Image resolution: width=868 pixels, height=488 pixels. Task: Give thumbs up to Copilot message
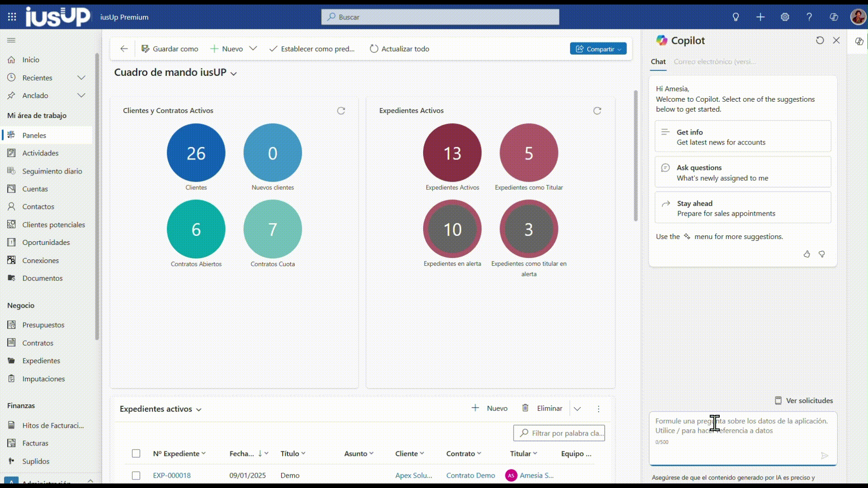click(807, 254)
